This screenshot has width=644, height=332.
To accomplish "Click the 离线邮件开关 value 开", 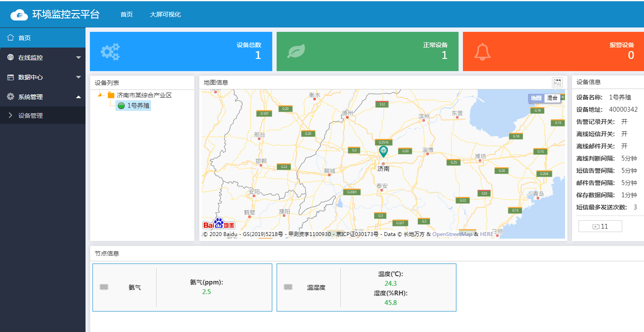I will (x=624, y=146).
